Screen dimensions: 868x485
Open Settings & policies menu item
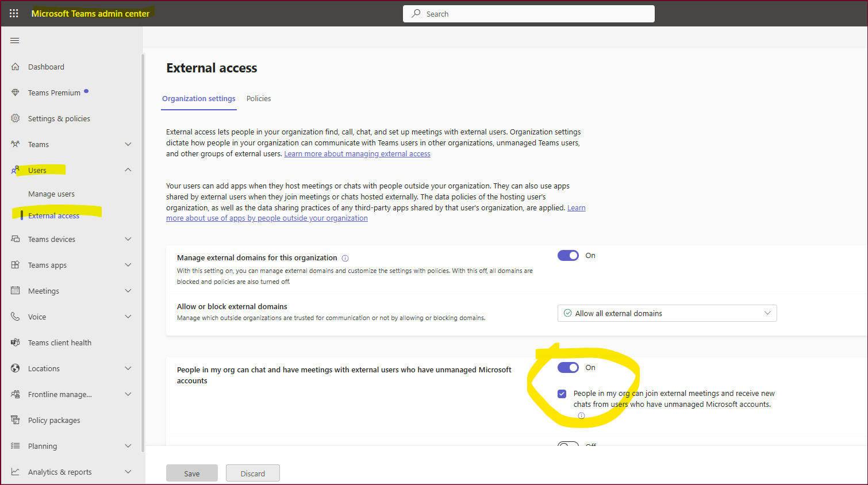click(59, 119)
